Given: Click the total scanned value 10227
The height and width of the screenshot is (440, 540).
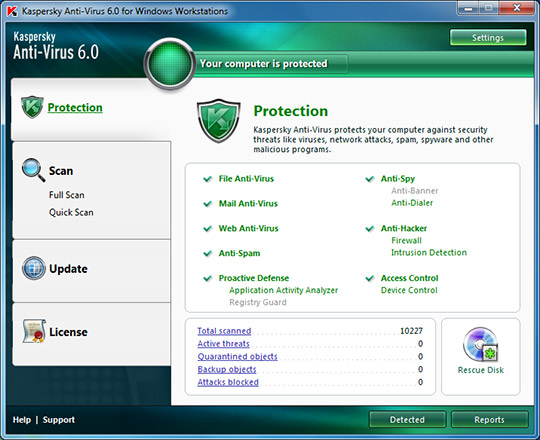Looking at the screenshot, I should coord(411,331).
